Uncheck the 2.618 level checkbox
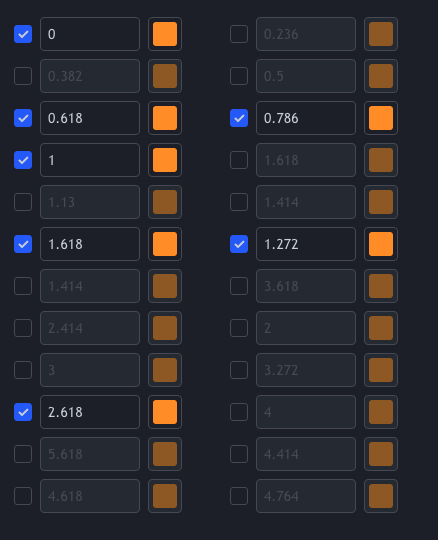Screen dimensions: 438x540 tap(23, 412)
